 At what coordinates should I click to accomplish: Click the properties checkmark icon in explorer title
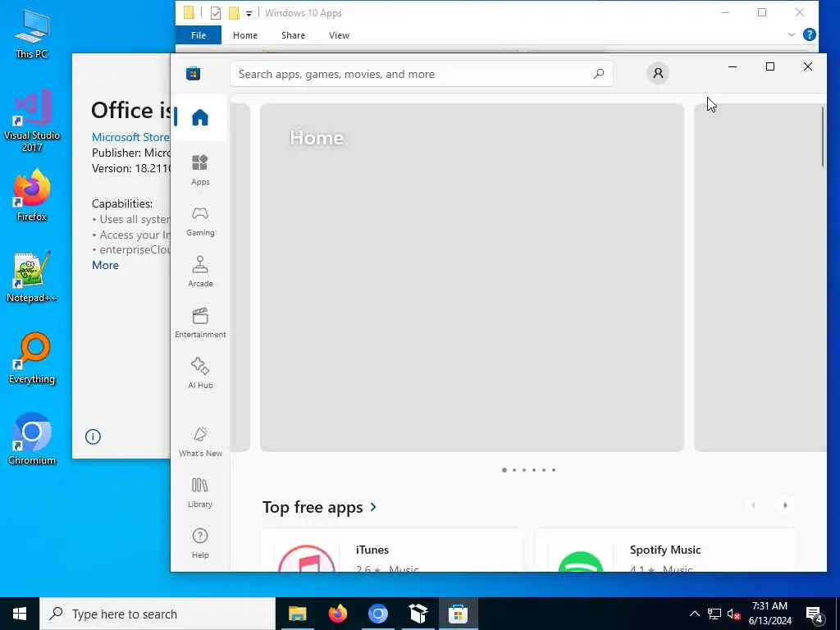[216, 13]
